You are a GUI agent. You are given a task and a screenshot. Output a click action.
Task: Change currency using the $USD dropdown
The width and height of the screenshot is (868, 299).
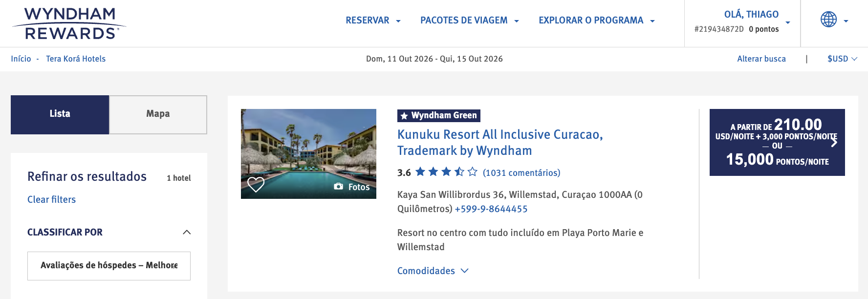(x=842, y=59)
